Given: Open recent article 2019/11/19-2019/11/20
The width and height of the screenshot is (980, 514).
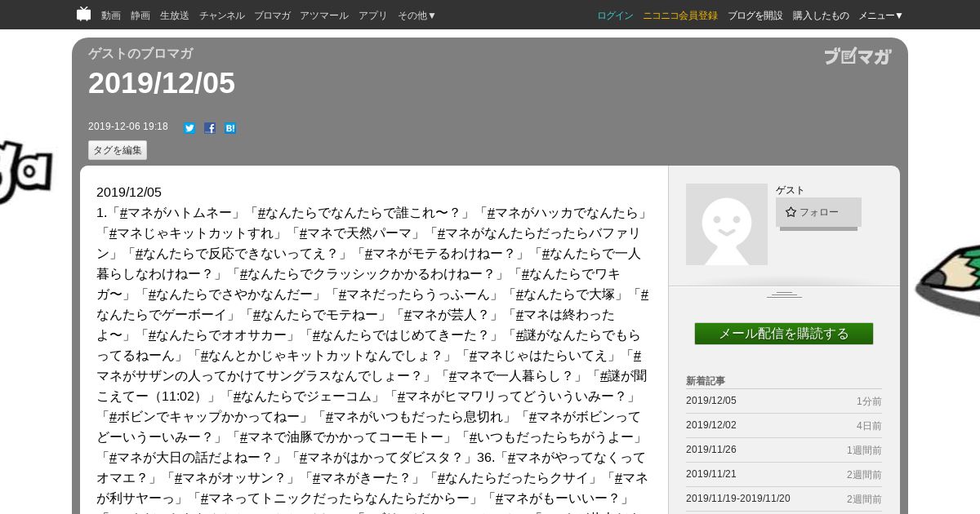Looking at the screenshot, I should [x=738, y=498].
